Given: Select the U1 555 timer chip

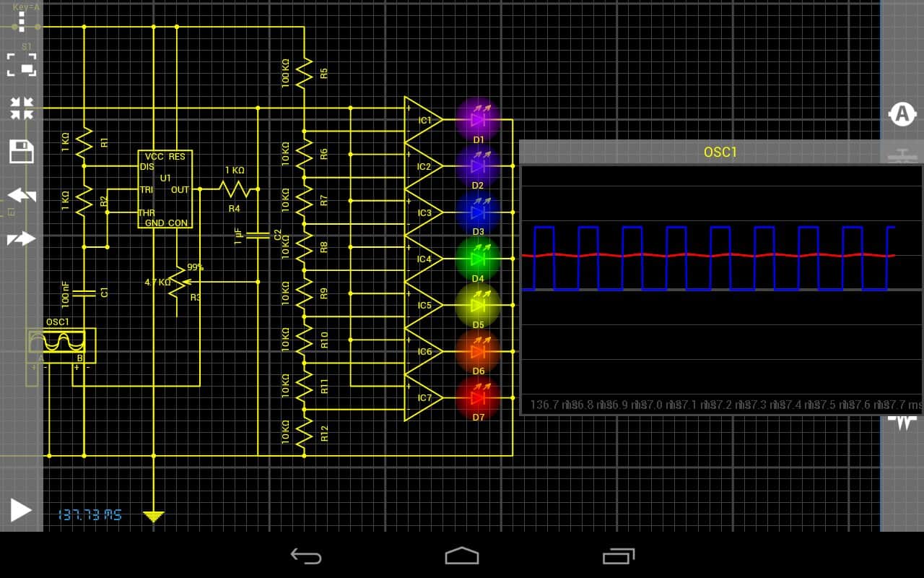Looking at the screenshot, I should coord(165,189).
